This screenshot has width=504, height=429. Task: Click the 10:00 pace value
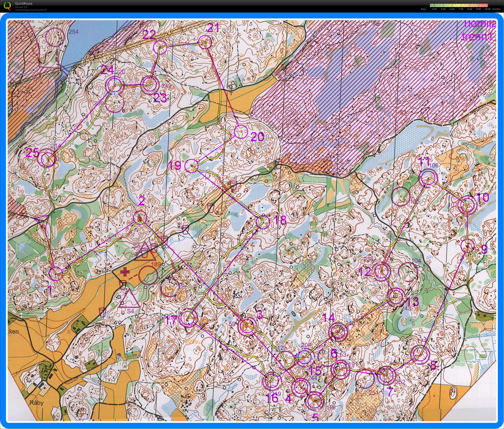pos(487,9)
